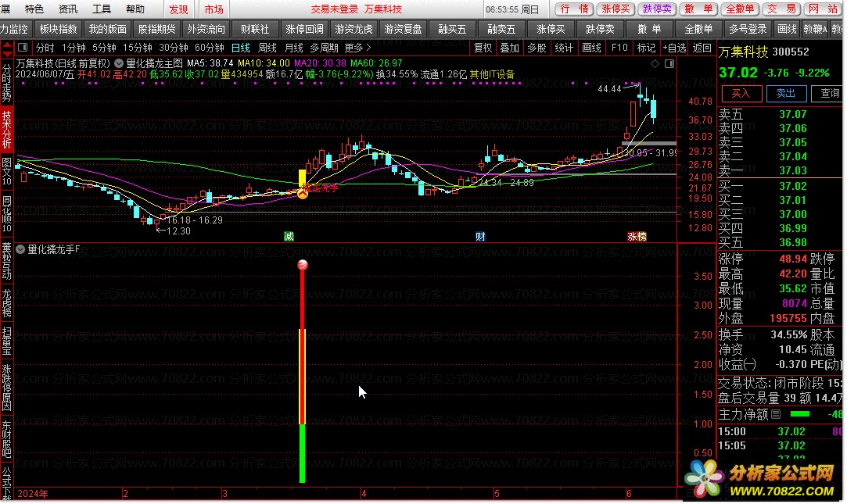Image resolution: width=847 pixels, height=504 pixels.
Task: Open 板块指数 in second toolbar
Action: 59,29
